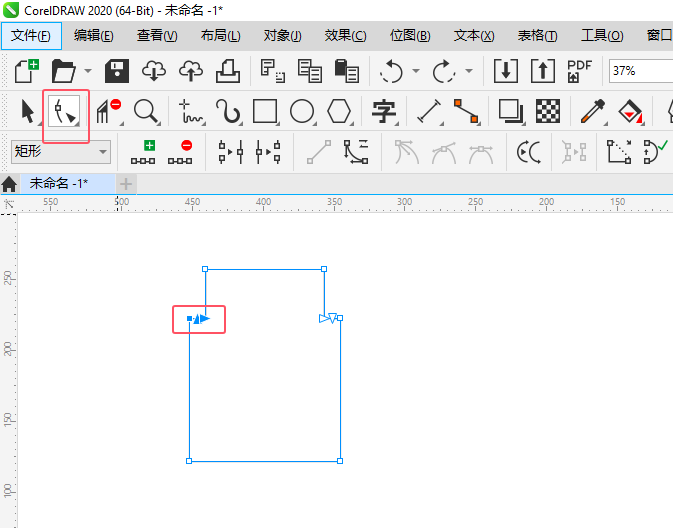
Task: Click the Symmetrical node icon
Action: [481, 152]
